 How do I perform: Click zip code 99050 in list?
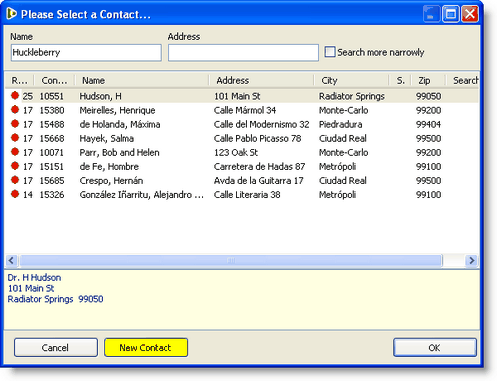pos(428,96)
